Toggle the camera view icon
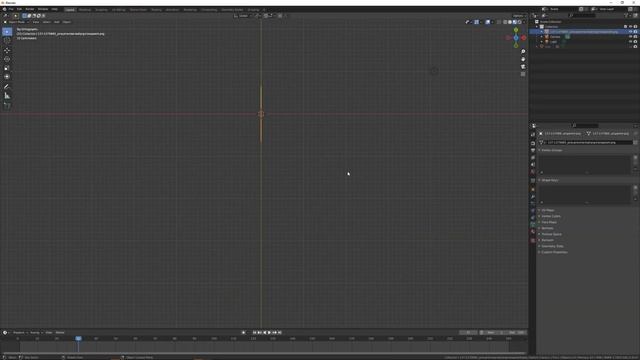The height and width of the screenshot is (360, 640). tap(523, 67)
